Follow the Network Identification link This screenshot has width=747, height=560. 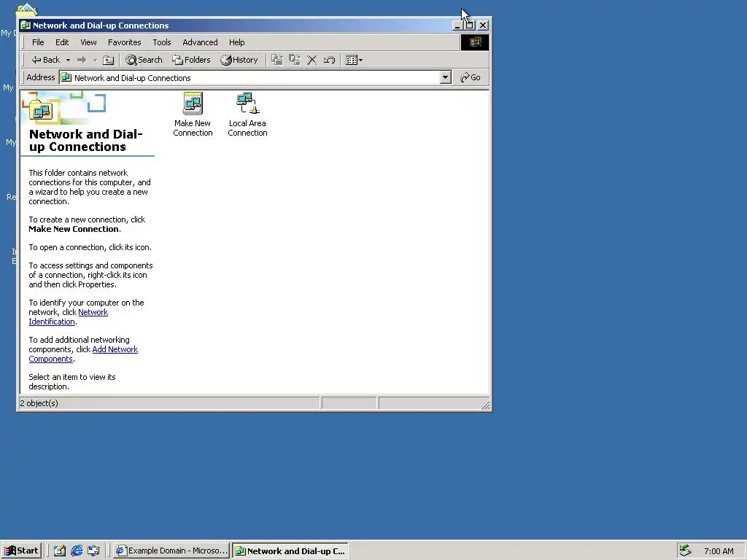pyautogui.click(x=68, y=316)
